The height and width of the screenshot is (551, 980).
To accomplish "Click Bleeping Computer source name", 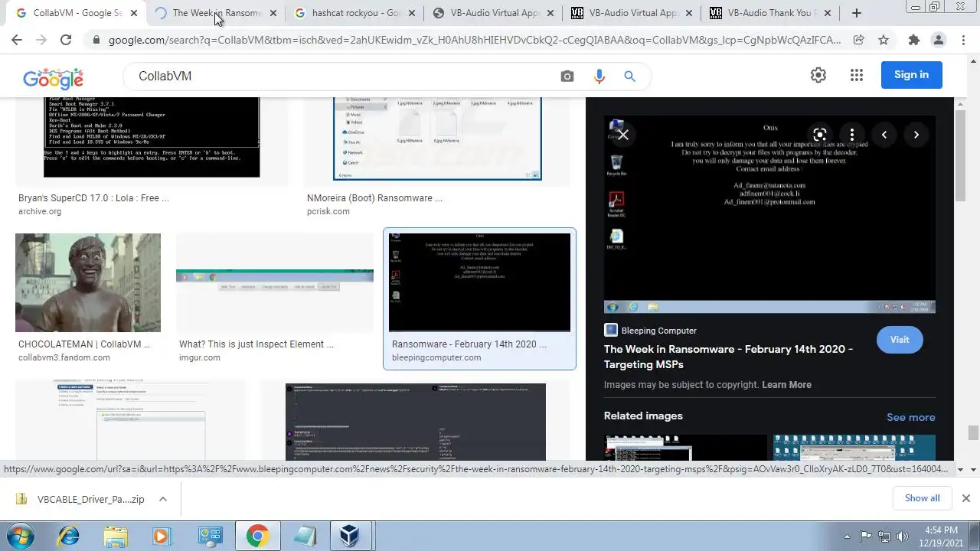I will pyautogui.click(x=658, y=331).
